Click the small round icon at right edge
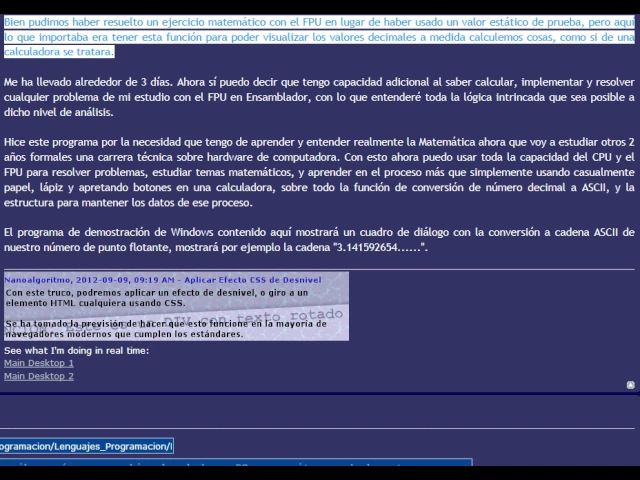The width and height of the screenshot is (640, 480). (631, 385)
